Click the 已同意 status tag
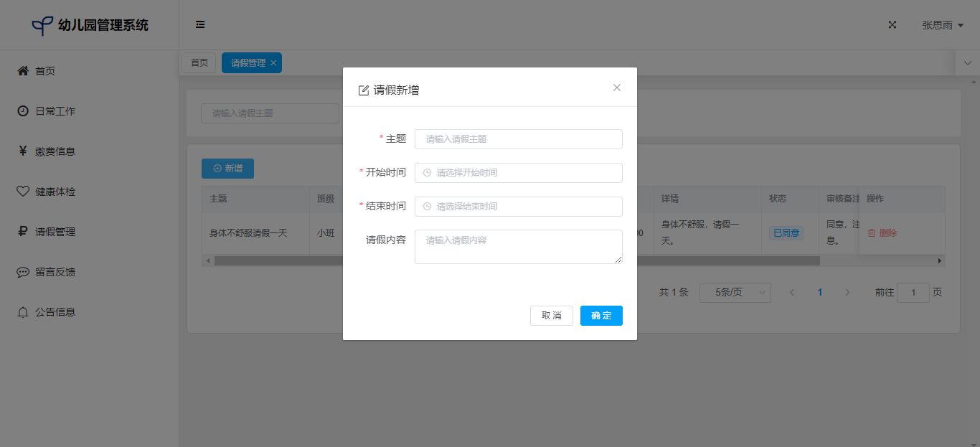 point(786,233)
